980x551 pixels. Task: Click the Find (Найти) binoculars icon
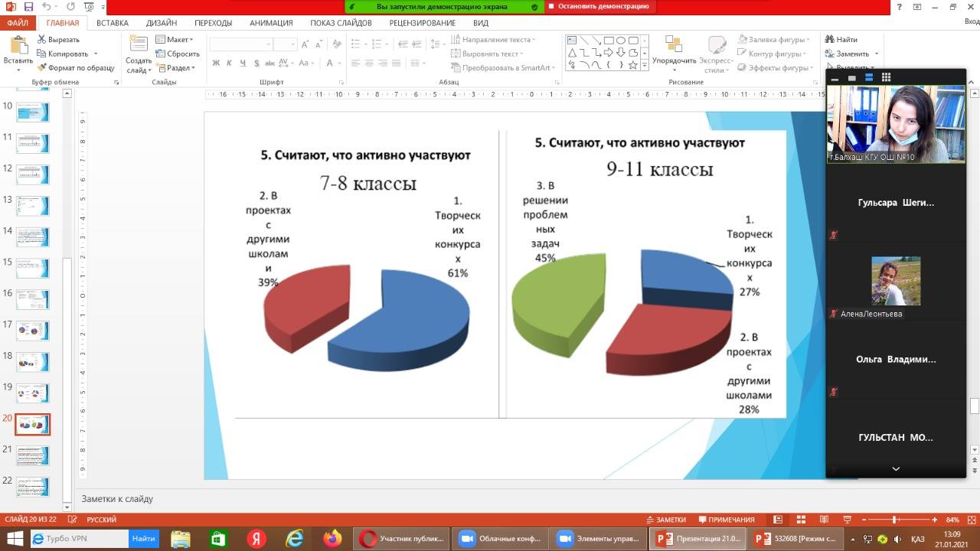(831, 40)
